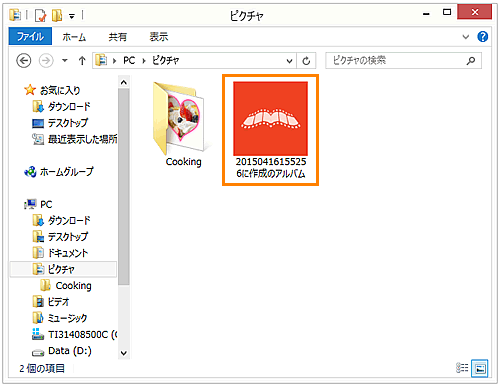Click the ホームグループ network icon
The width and height of the screenshot is (500, 386).
[x=30, y=172]
